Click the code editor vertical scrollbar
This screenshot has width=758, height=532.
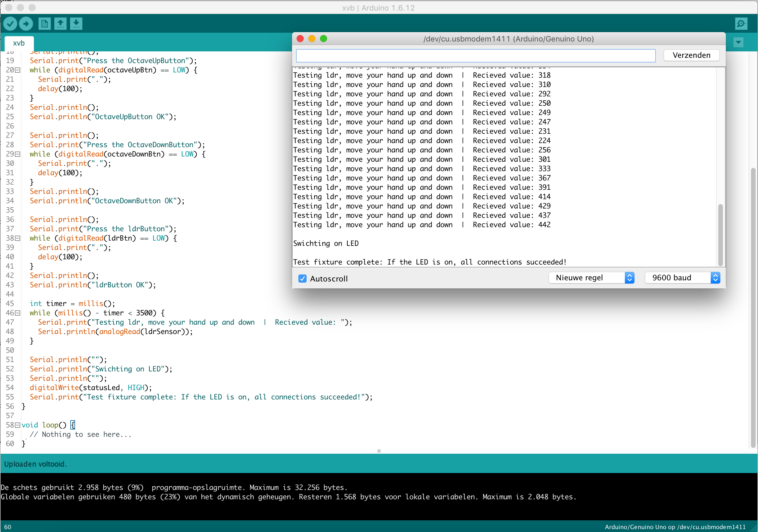point(753,307)
